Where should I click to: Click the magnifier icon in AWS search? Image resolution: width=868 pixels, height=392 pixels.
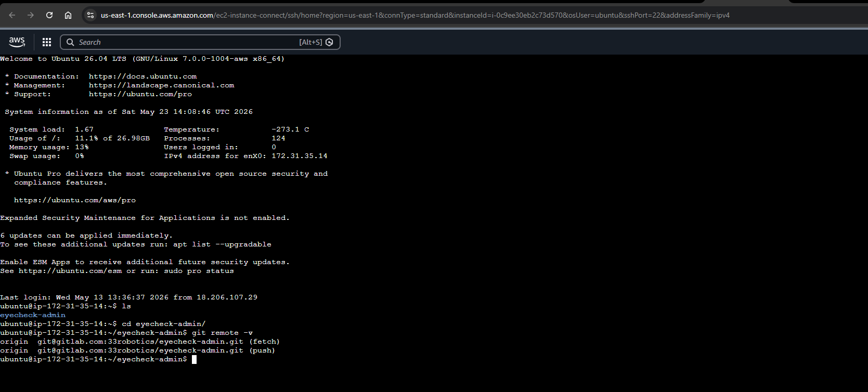70,42
